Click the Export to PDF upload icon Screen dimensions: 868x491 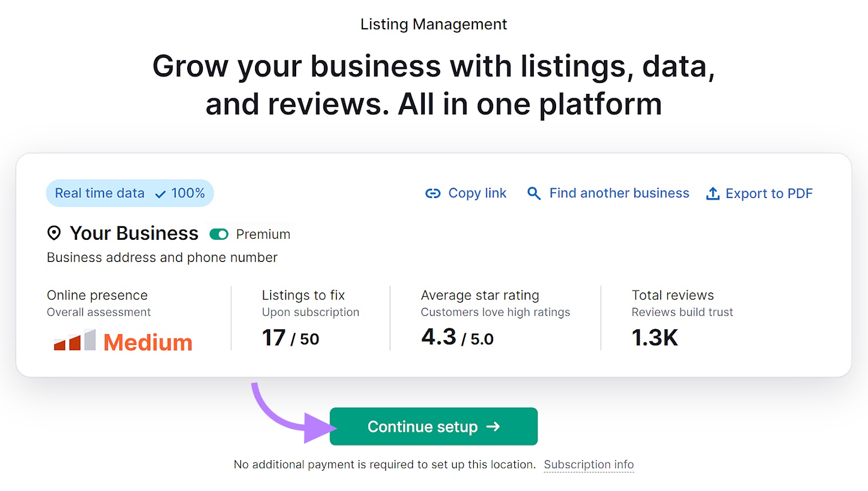pyautogui.click(x=712, y=193)
